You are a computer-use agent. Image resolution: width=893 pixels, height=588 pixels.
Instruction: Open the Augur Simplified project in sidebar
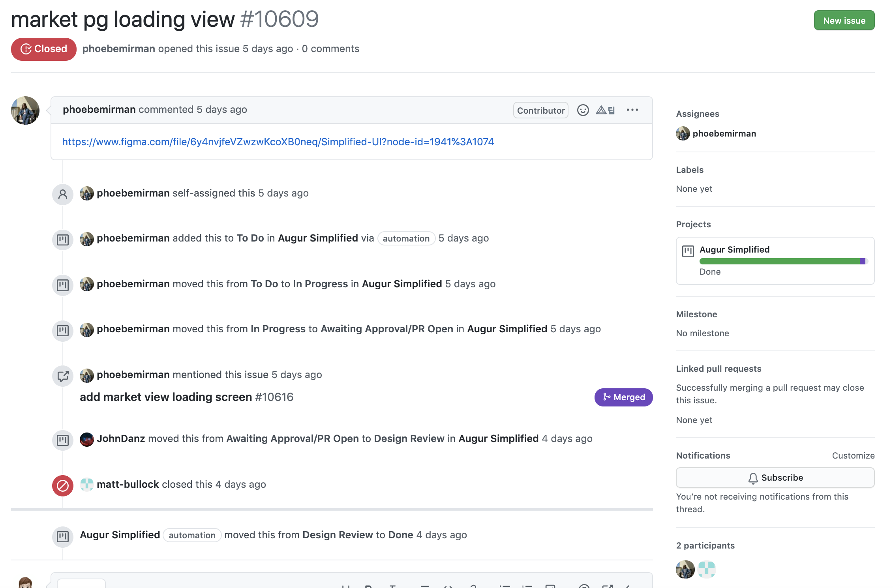coord(734,249)
